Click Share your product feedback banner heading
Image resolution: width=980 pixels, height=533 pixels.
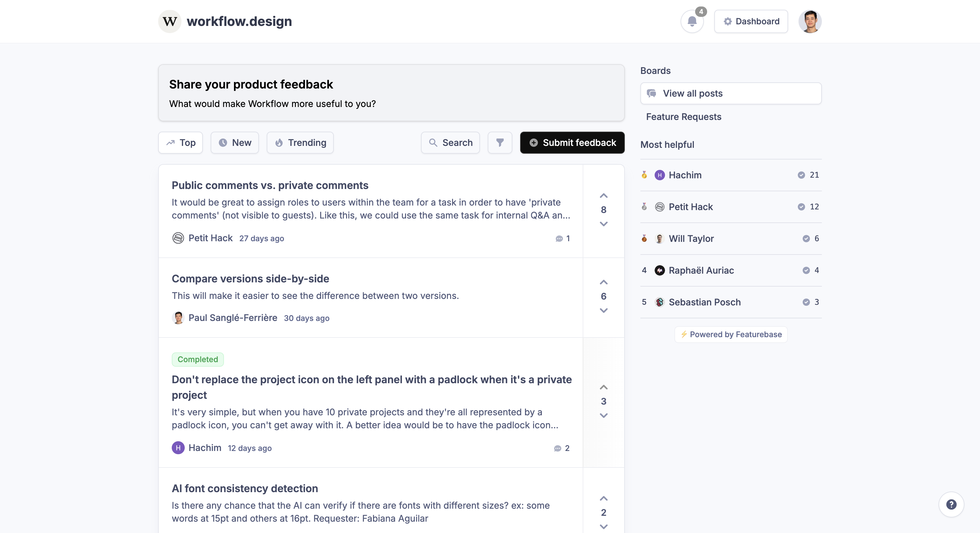pos(251,84)
